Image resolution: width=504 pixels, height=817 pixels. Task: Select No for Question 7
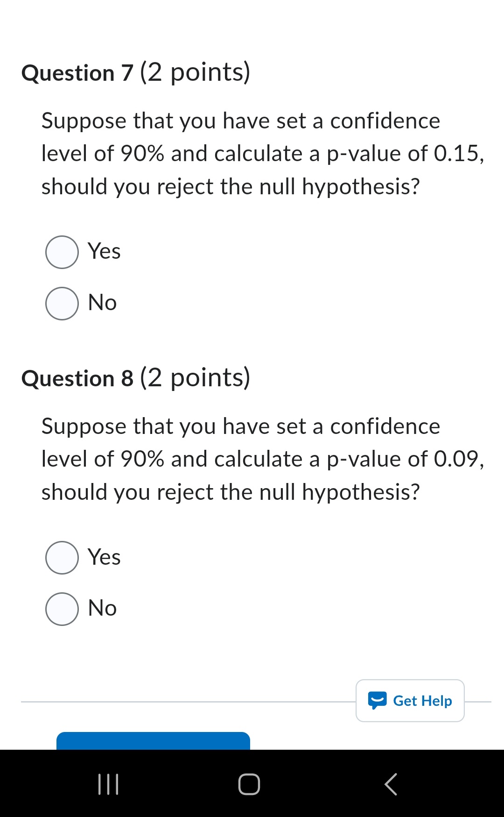coord(62,303)
